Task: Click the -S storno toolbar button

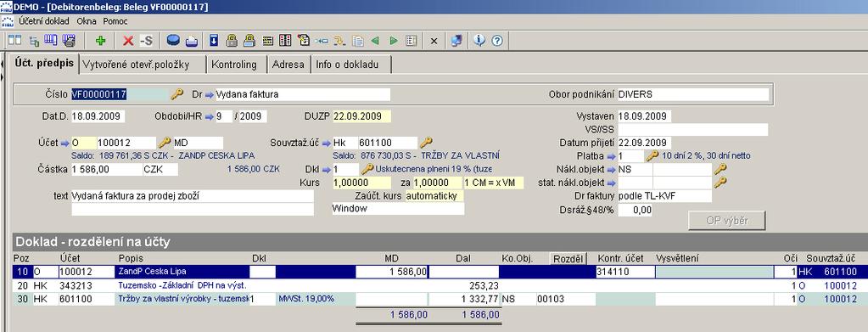Action: 146,41
